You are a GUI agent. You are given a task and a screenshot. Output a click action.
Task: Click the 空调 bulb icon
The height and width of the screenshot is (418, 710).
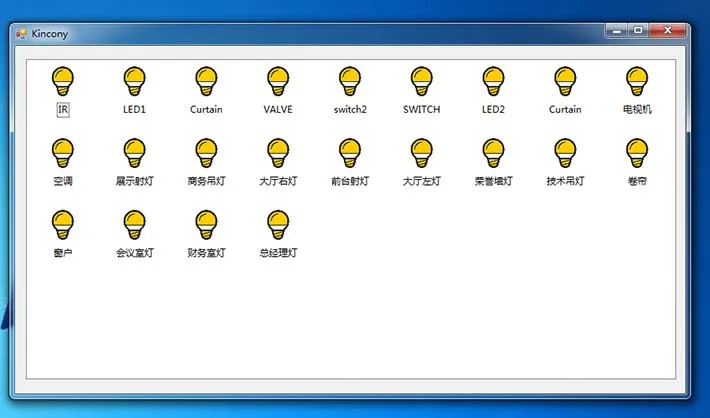(x=62, y=153)
